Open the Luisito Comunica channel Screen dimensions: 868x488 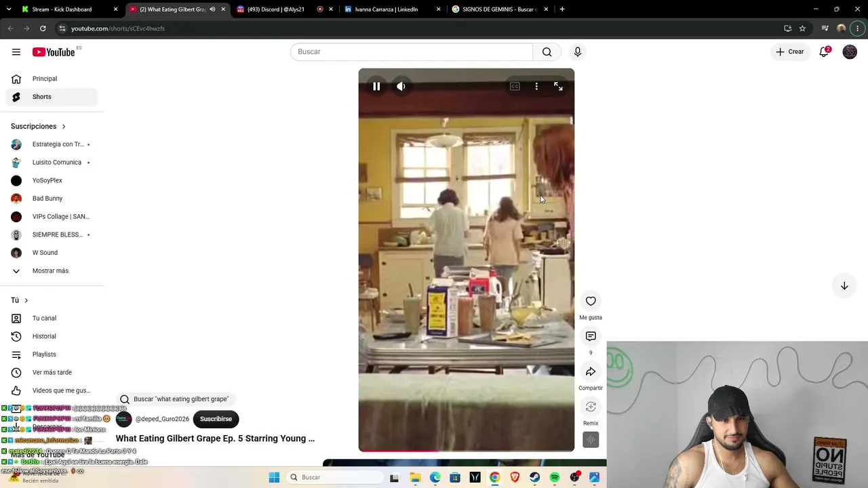pos(52,163)
